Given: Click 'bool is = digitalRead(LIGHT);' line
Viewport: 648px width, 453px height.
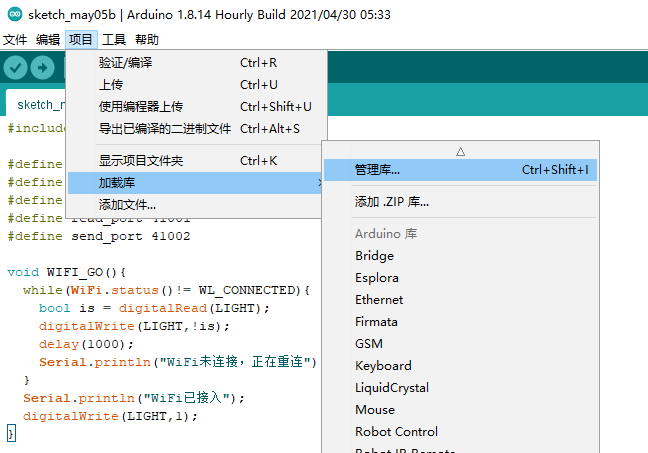Looking at the screenshot, I should [154, 308].
